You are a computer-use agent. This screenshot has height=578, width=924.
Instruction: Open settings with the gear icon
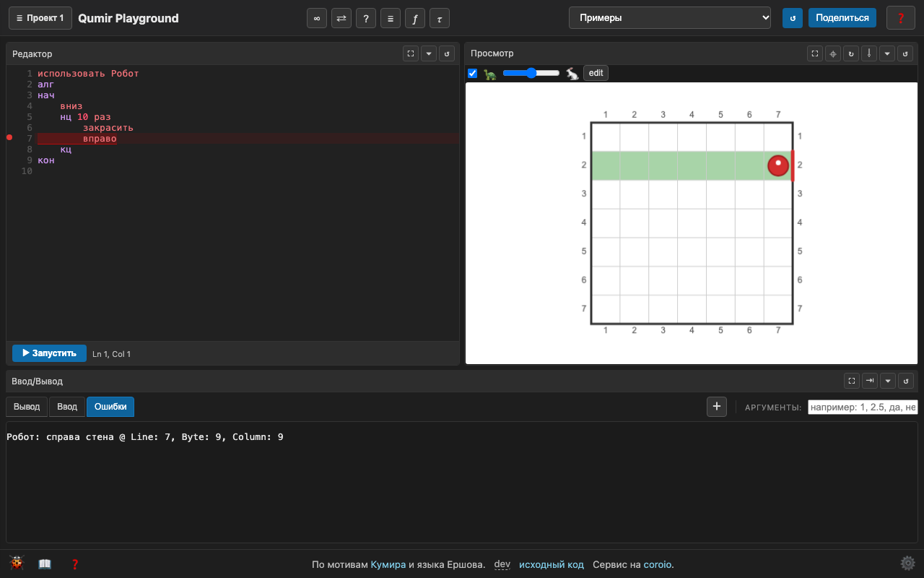point(907,564)
